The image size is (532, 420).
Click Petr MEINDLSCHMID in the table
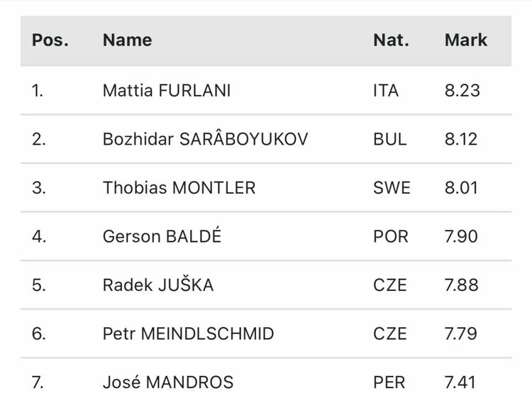[x=188, y=333]
